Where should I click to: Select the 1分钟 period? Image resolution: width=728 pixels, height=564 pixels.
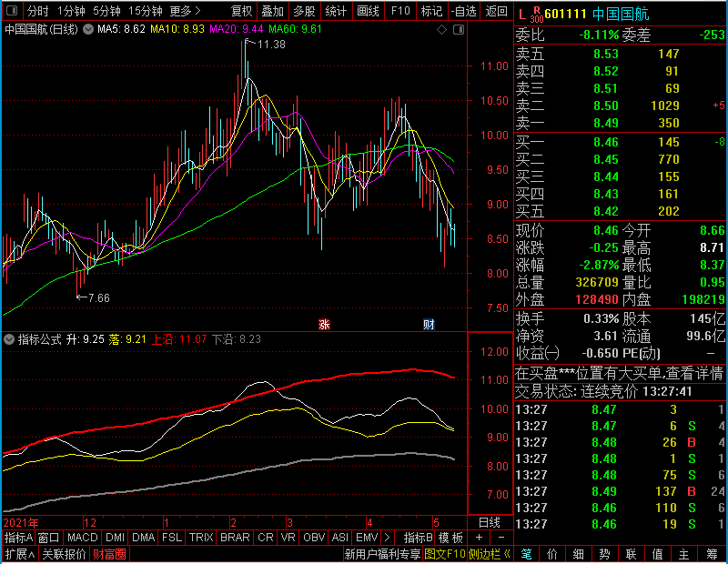tap(71, 11)
